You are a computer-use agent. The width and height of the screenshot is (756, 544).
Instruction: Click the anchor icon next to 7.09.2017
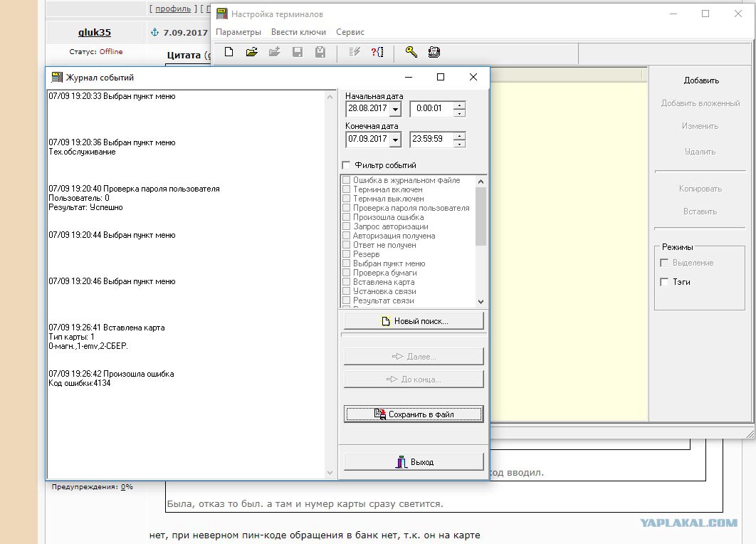154,32
